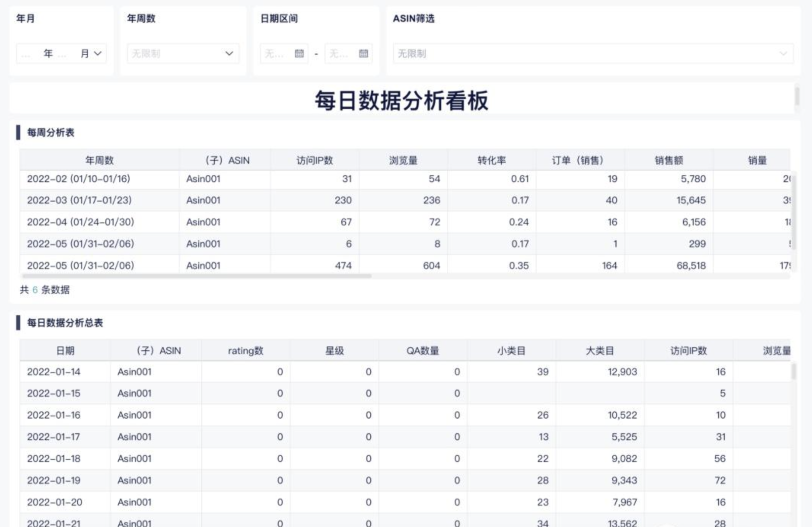Click the end date calendar icon
The height and width of the screenshot is (527, 812).
[363, 53]
